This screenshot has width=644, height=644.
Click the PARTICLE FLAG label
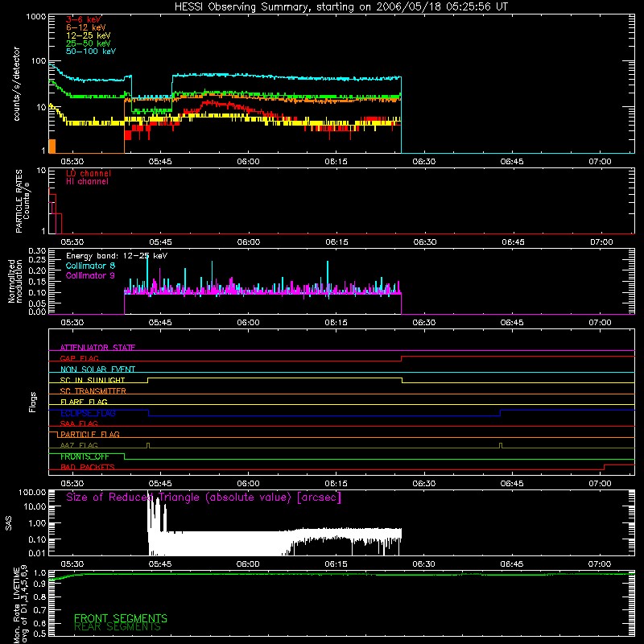[90, 434]
